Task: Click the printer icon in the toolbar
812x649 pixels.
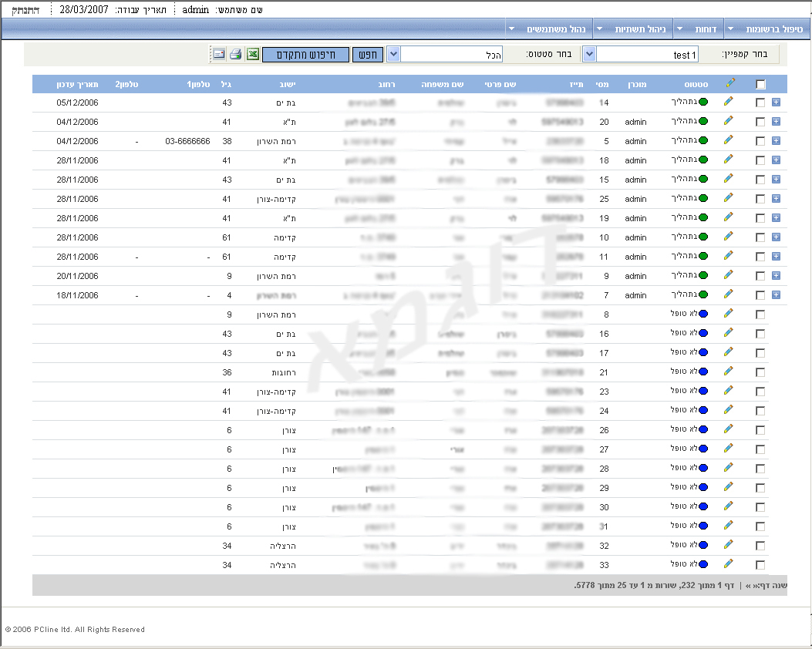Action: point(236,54)
